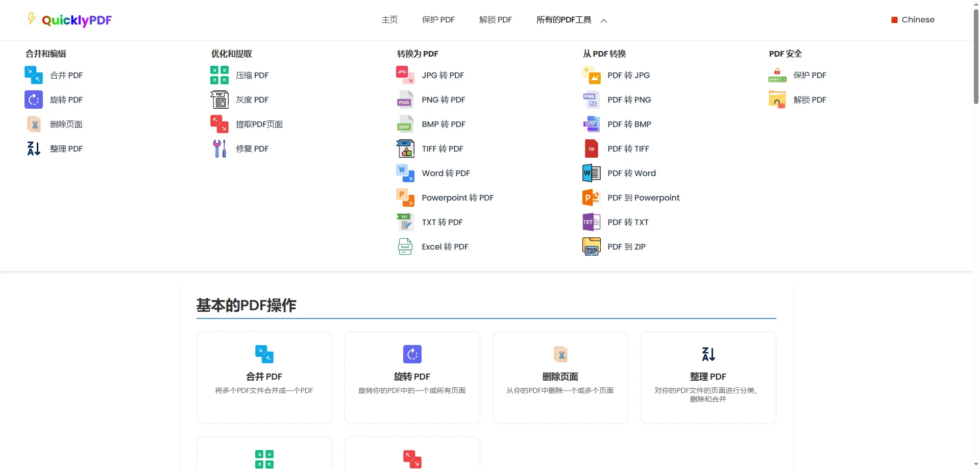Screen dimensions: 980x469
Task: Click the PDF 到 Powerpoint icon
Action: click(591, 198)
